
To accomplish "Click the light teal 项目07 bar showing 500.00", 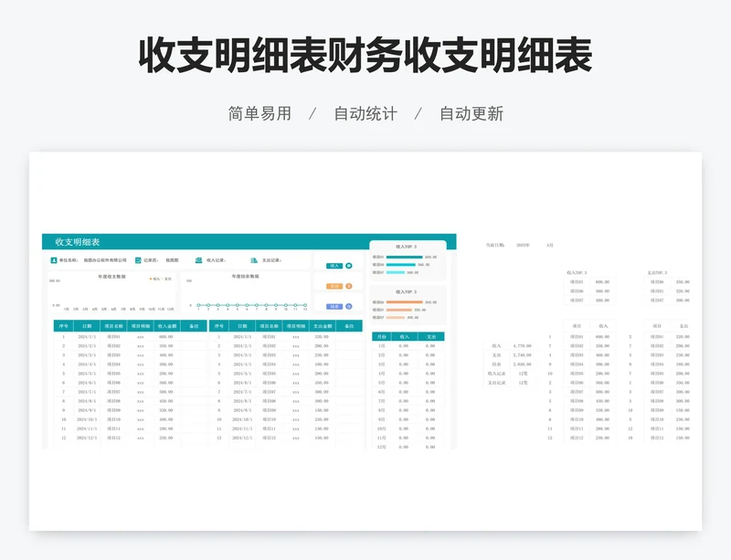I will (x=396, y=272).
